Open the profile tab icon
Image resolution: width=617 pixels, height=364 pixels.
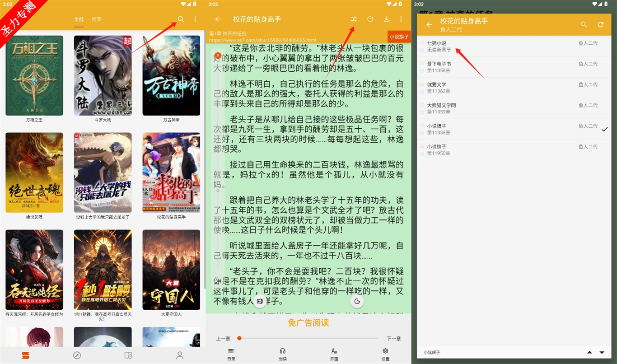pos(180,355)
